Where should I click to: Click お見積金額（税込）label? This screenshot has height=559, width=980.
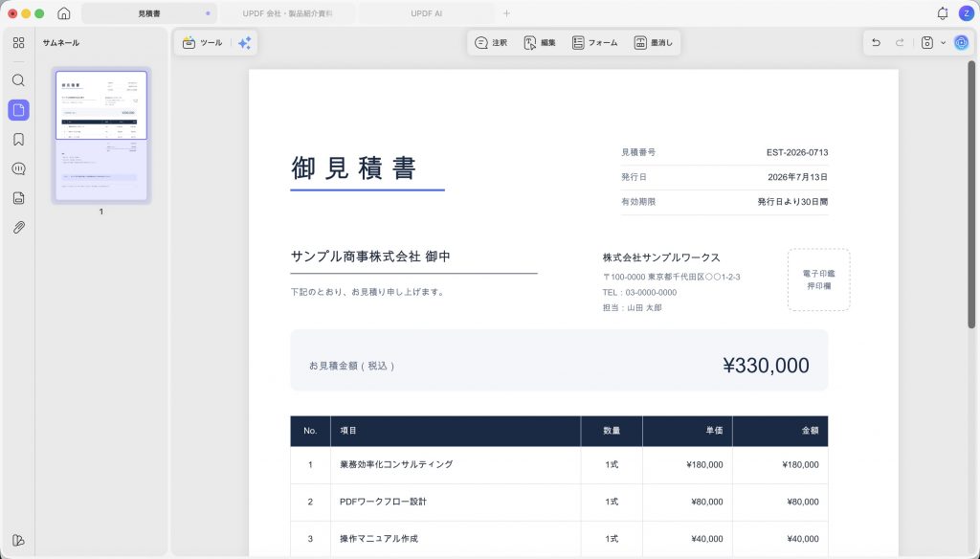click(x=352, y=366)
